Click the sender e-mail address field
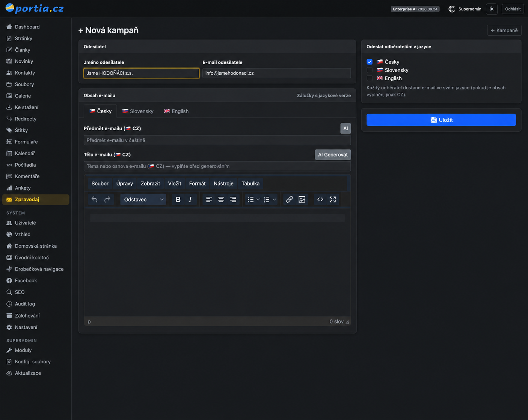This screenshot has width=528, height=420. (277, 73)
